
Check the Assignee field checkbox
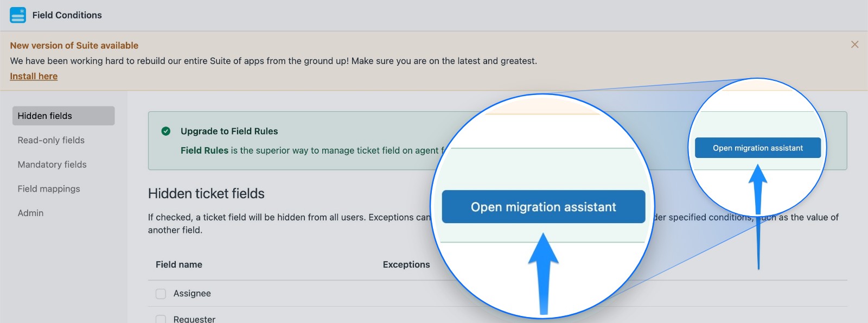point(161,294)
